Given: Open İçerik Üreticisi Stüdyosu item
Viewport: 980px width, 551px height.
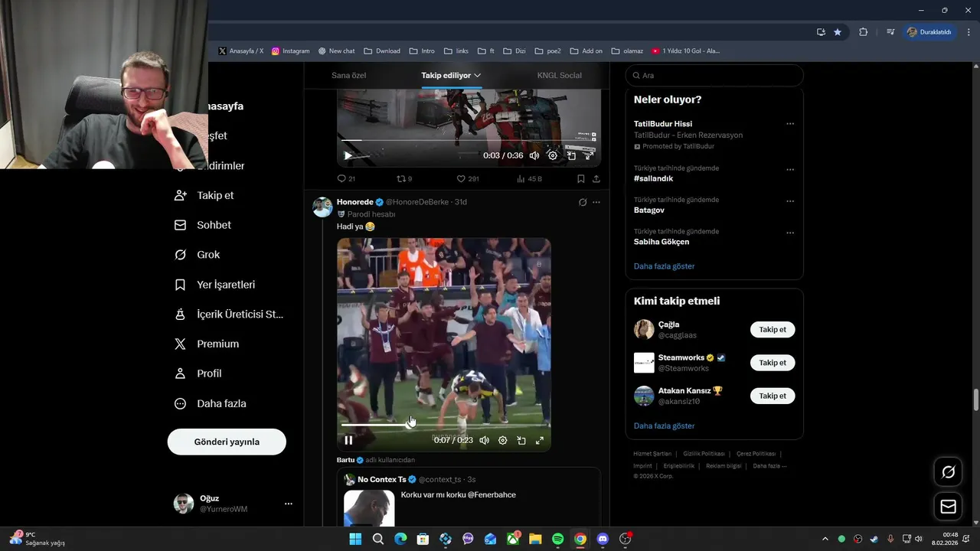Looking at the screenshot, I should click(229, 314).
